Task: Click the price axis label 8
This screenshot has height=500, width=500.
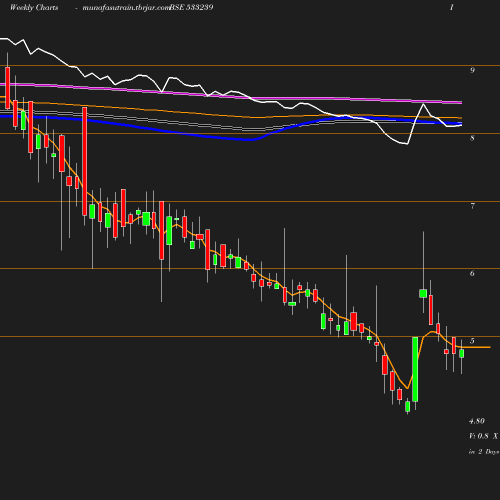Action: (x=472, y=138)
